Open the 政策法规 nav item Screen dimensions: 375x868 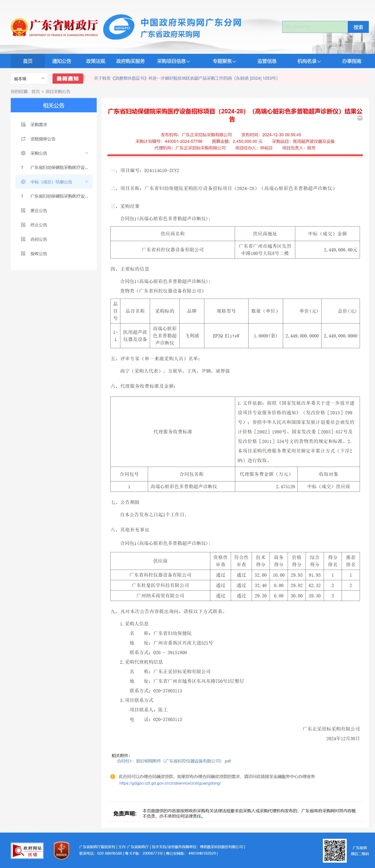click(x=96, y=61)
